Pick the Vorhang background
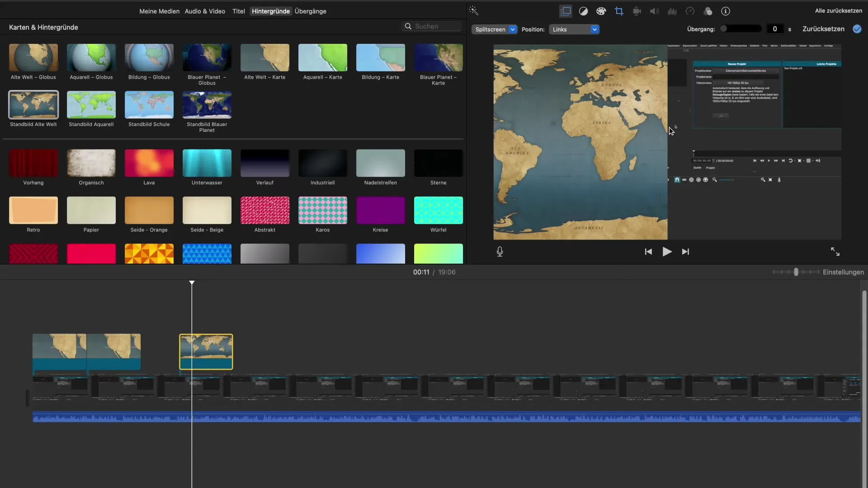This screenshot has height=488, width=868. [x=33, y=163]
